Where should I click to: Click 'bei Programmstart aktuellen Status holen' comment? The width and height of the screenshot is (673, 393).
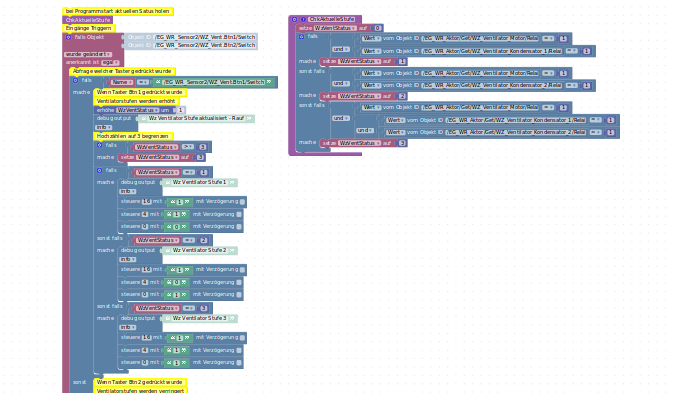tap(118, 11)
